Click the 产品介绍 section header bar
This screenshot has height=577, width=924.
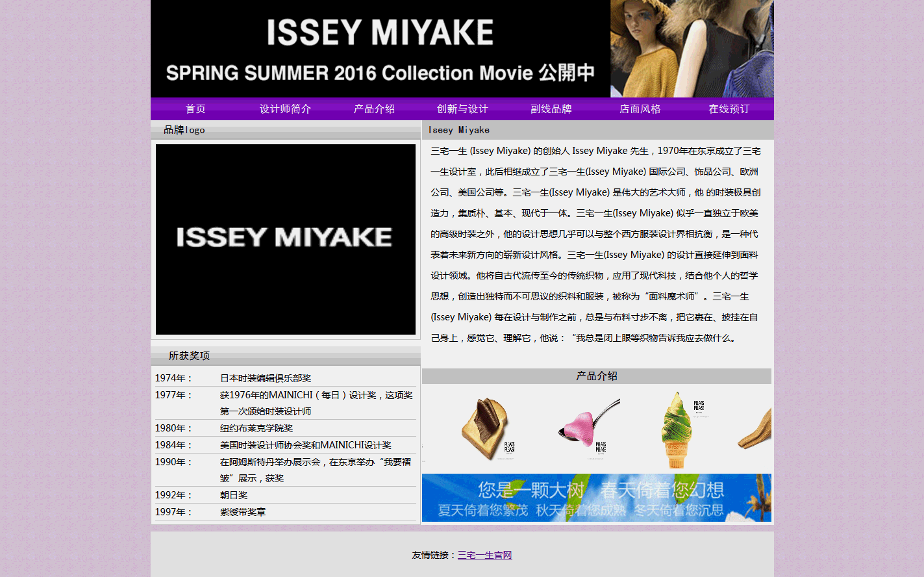point(597,376)
